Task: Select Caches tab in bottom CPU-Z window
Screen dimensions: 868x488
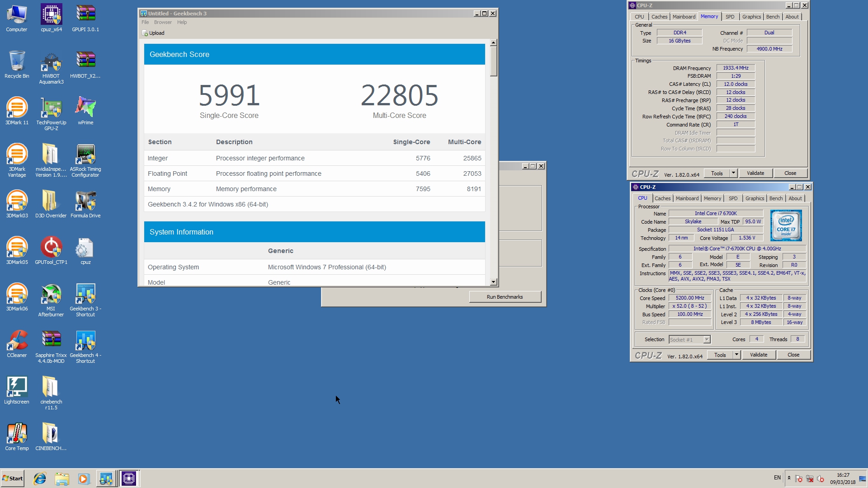Action: pyautogui.click(x=663, y=198)
